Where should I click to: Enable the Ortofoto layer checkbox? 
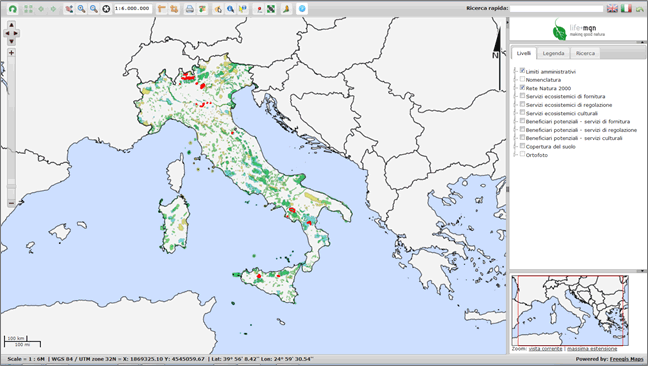point(522,154)
